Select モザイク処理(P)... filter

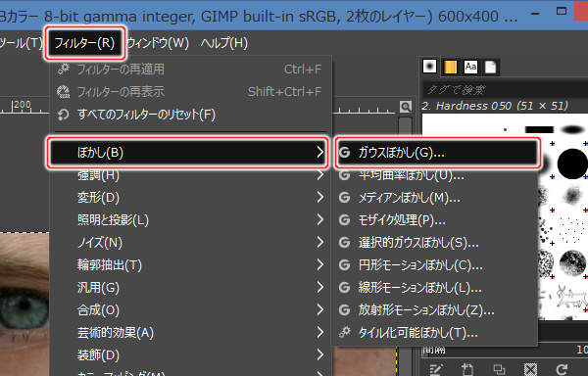coord(435,220)
